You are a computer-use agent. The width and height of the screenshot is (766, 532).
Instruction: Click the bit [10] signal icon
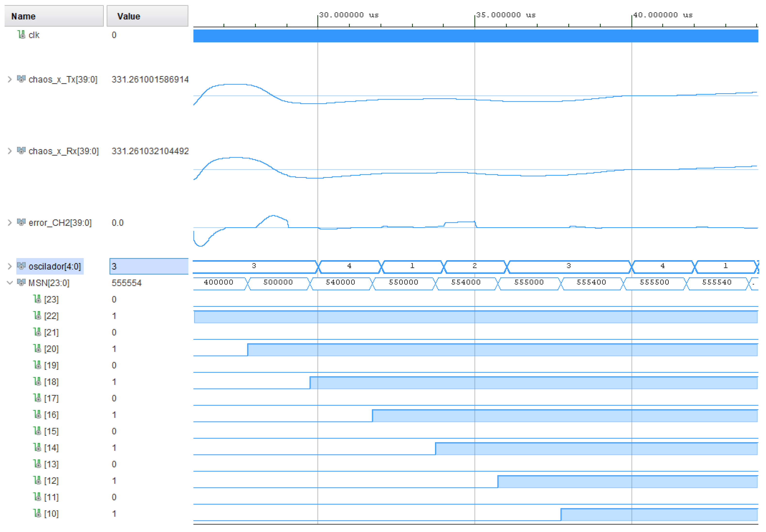[x=37, y=513]
